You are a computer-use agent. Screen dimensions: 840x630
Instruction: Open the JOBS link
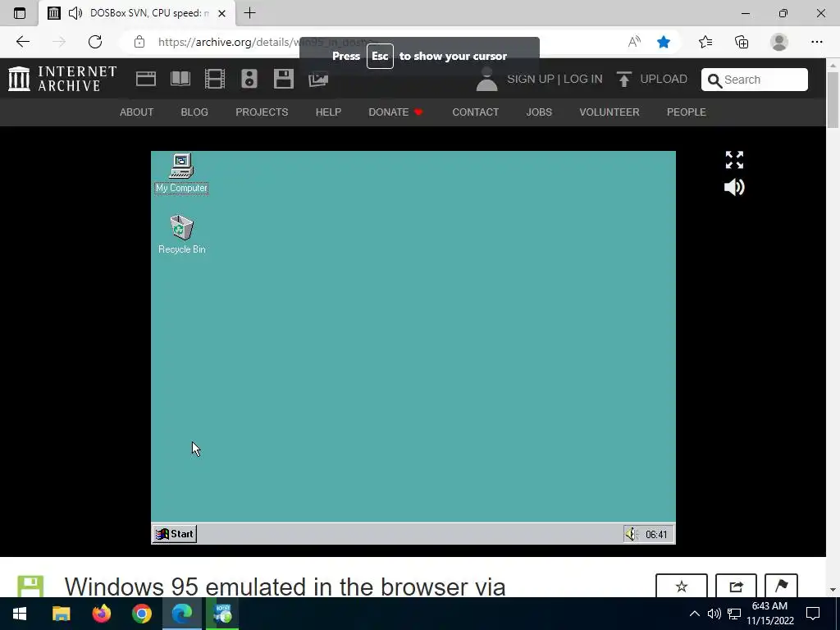point(539,112)
